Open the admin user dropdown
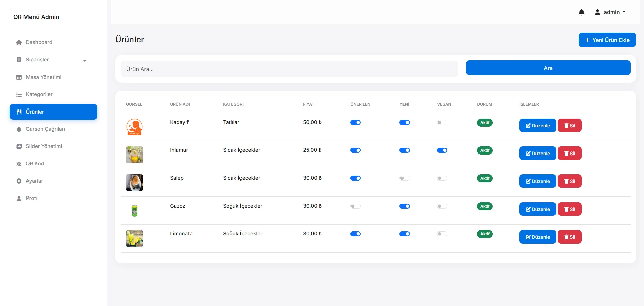 click(610, 12)
